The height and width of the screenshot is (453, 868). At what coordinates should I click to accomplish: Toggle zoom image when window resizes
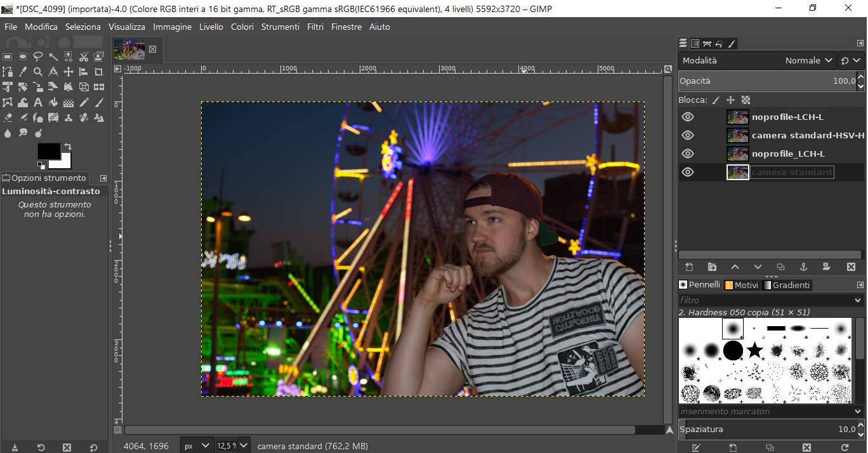click(x=668, y=69)
